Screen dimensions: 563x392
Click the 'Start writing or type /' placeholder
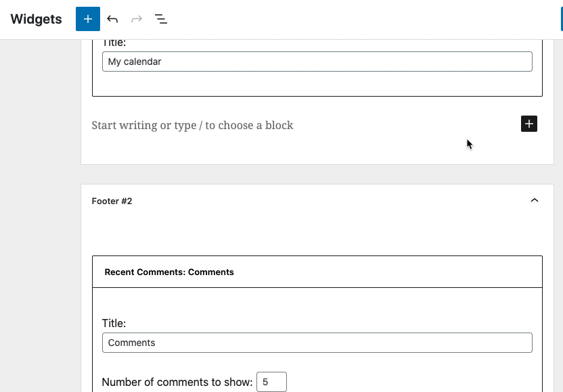193,125
